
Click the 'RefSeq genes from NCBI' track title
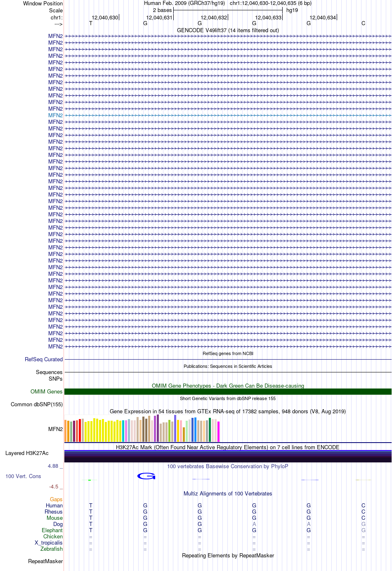tap(228, 353)
